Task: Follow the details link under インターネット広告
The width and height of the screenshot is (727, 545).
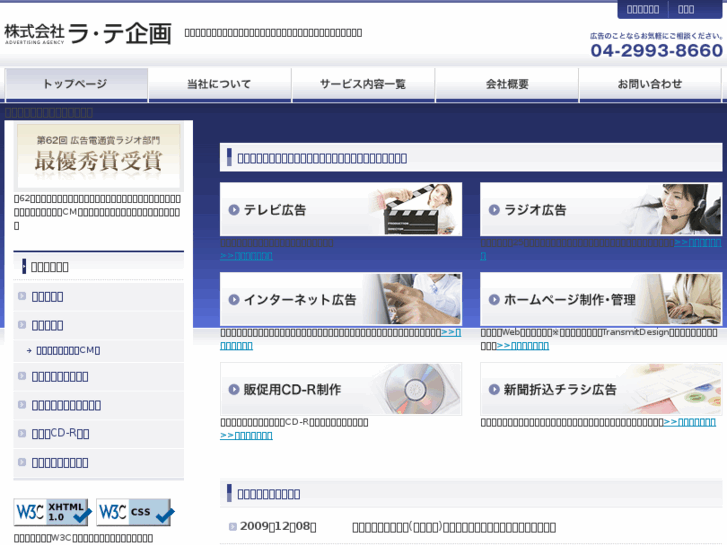Action: click(x=451, y=332)
